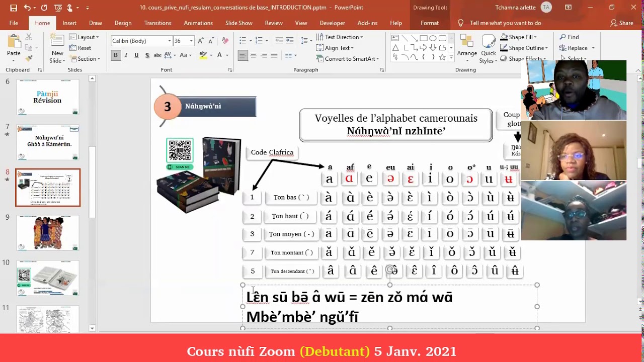Click the Line Spacing icon
The image size is (644, 362).
click(305, 41)
